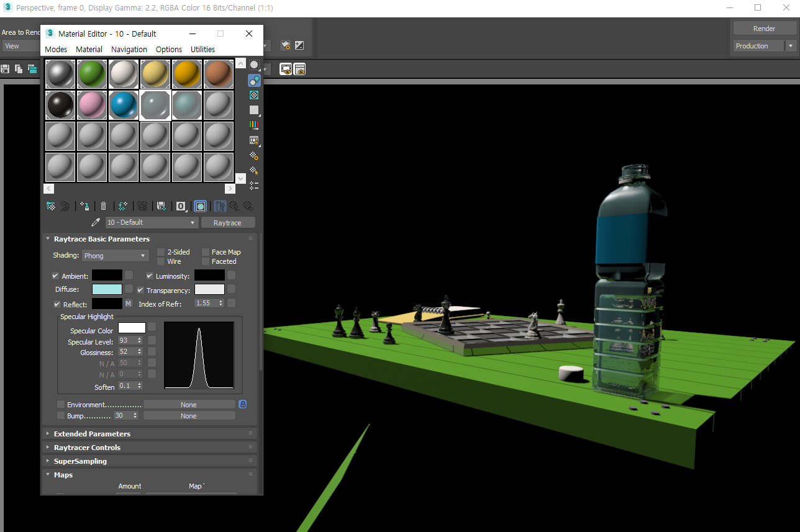This screenshot has height=532, width=800.
Task: Toggle the Backlight icon in Material Editor
Action: pos(254,80)
